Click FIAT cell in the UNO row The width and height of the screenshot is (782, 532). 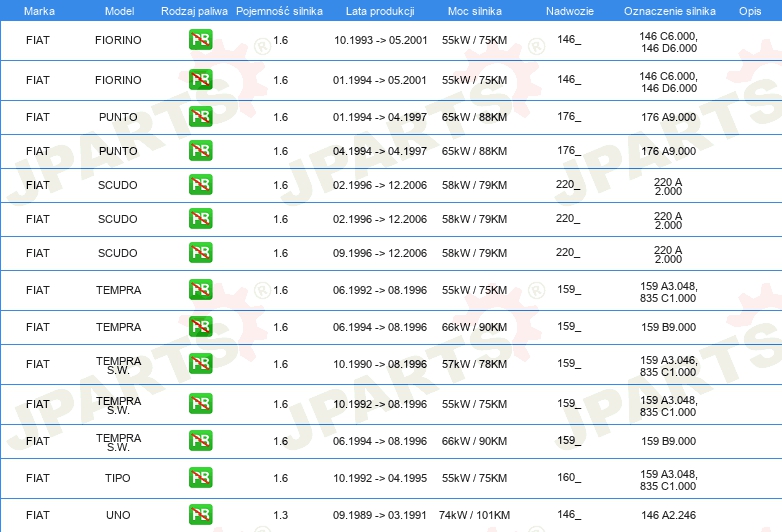[38, 516]
